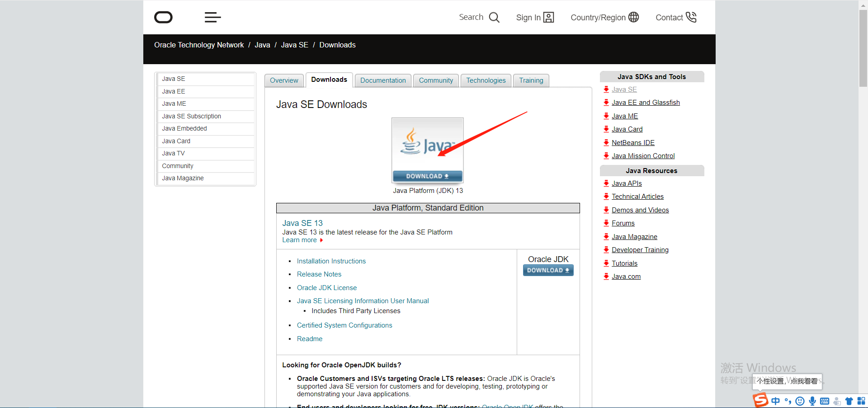Select Java EE in left sidebar
868x408 pixels.
[x=205, y=91]
